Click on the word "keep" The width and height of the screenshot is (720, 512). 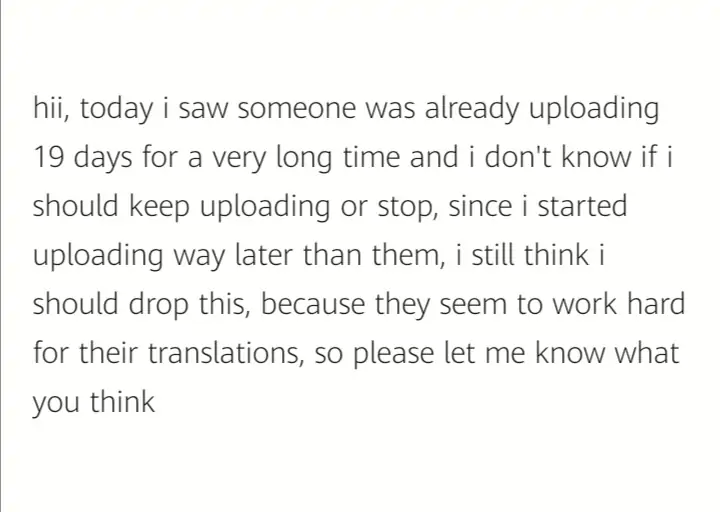click(x=158, y=207)
